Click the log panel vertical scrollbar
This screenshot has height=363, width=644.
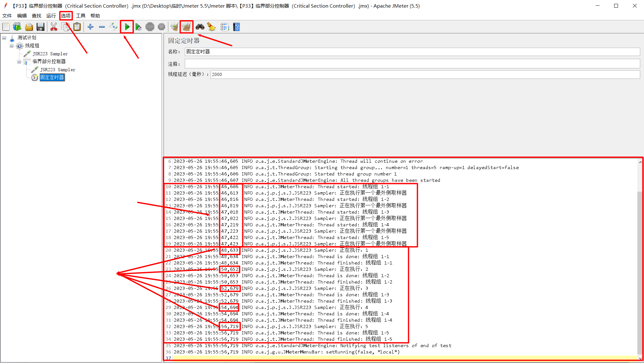pos(640,254)
